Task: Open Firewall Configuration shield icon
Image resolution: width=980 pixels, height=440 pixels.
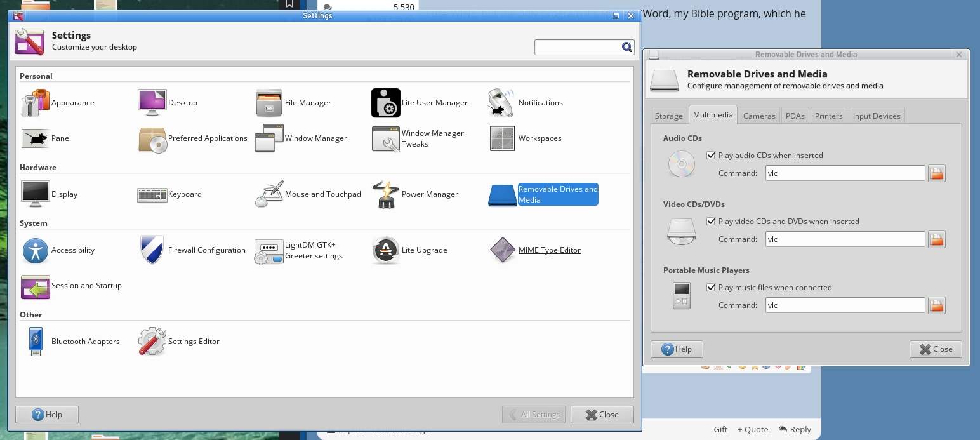Action: pos(152,250)
